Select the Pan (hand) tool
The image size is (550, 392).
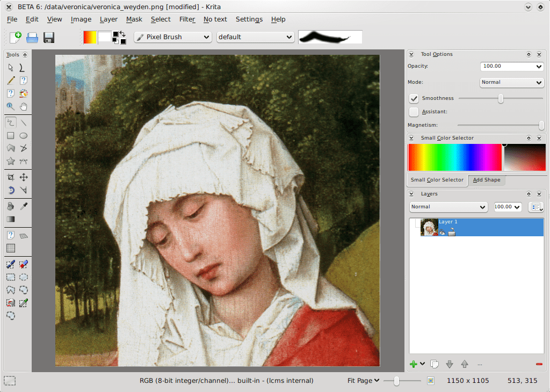[23, 106]
